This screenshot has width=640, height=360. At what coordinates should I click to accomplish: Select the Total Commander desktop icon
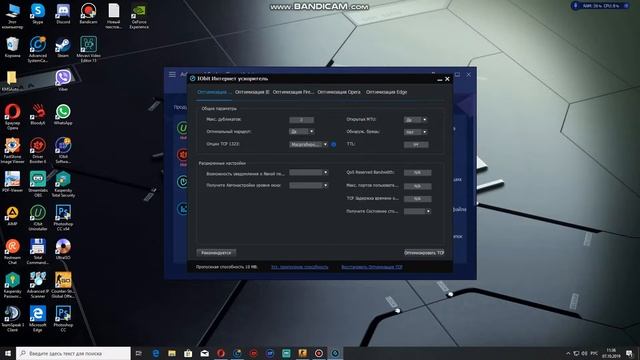click(38, 251)
